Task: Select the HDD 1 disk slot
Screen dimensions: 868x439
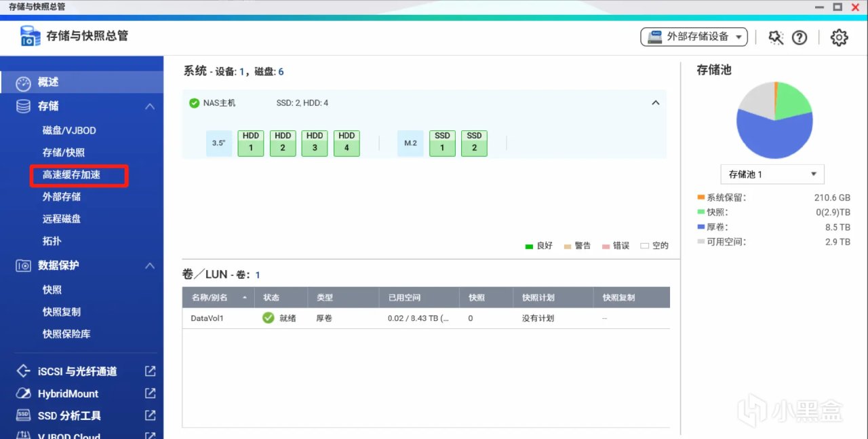Action: point(251,143)
